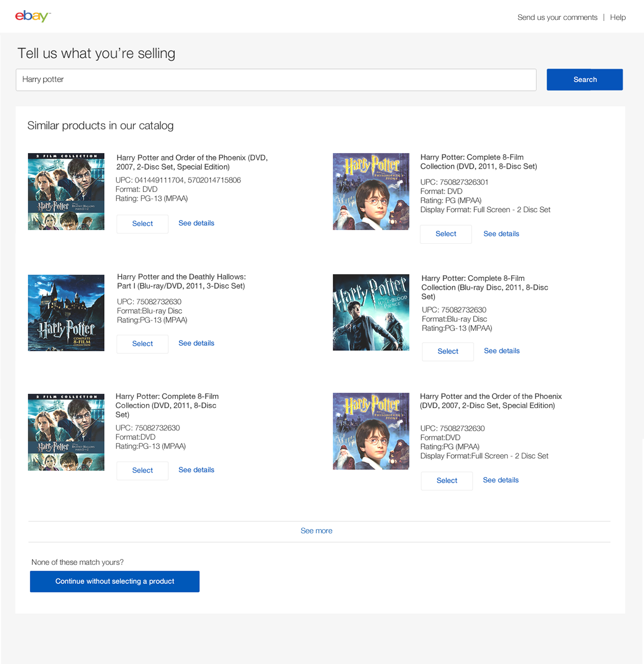This screenshot has width=644, height=664.
Task: Select the product with UPC 041449111704
Action: click(143, 224)
